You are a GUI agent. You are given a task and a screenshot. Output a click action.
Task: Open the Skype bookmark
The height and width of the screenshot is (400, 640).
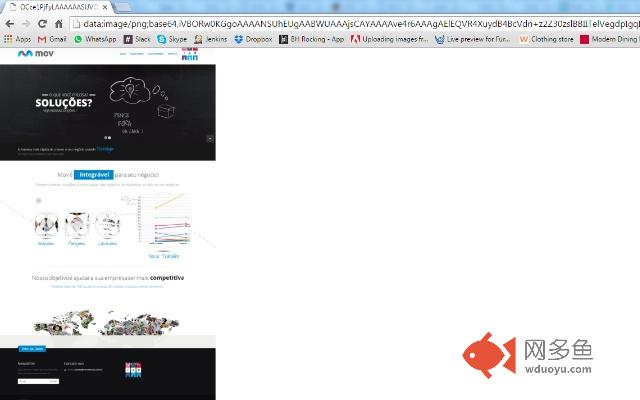(172, 39)
